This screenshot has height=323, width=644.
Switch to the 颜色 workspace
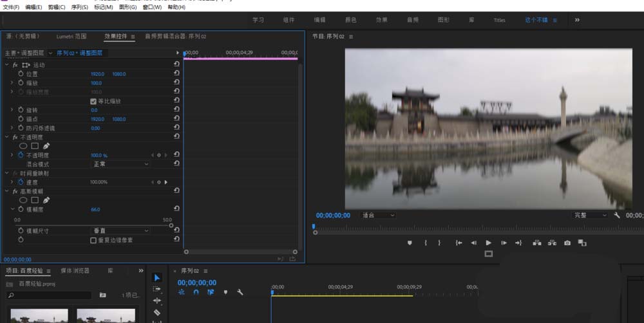350,20
